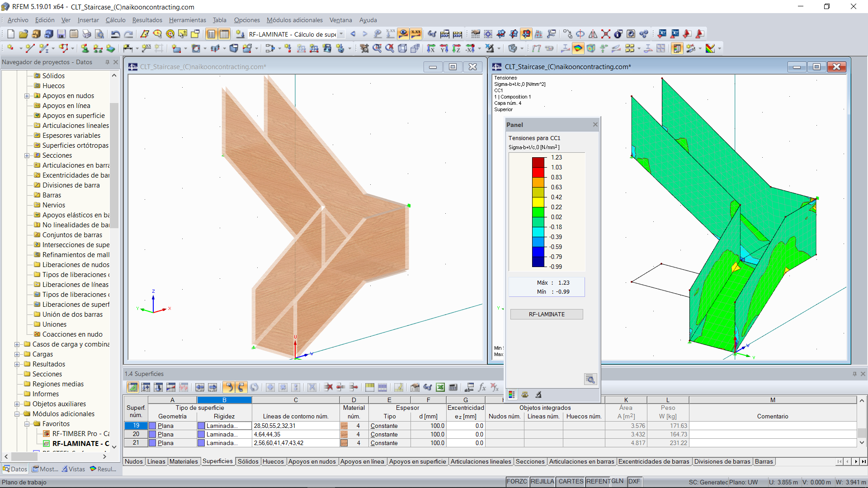Toggle the show values x.xx icon
Viewport: 868px width, 488px height.
tap(416, 34)
